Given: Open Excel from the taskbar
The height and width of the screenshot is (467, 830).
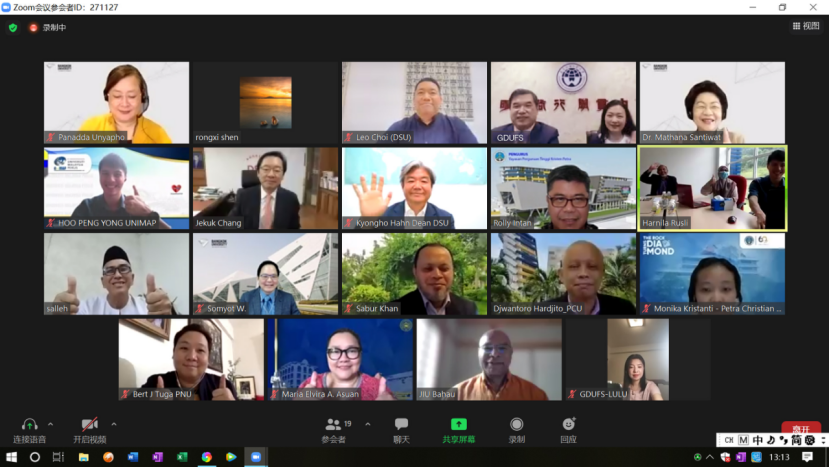Looking at the screenshot, I should point(182,457).
